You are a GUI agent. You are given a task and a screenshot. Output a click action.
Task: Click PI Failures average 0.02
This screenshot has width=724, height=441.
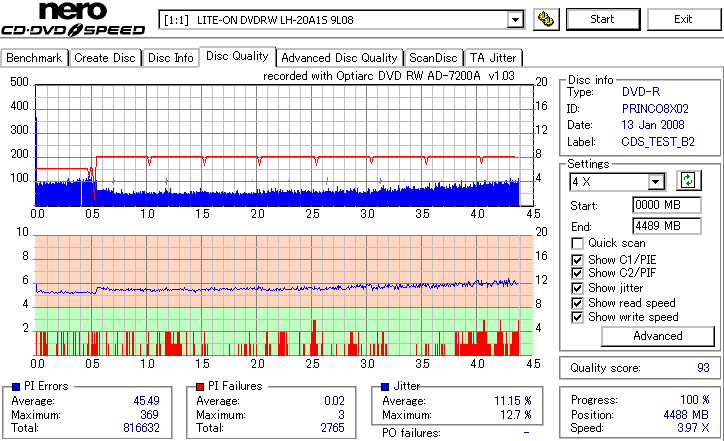click(334, 401)
